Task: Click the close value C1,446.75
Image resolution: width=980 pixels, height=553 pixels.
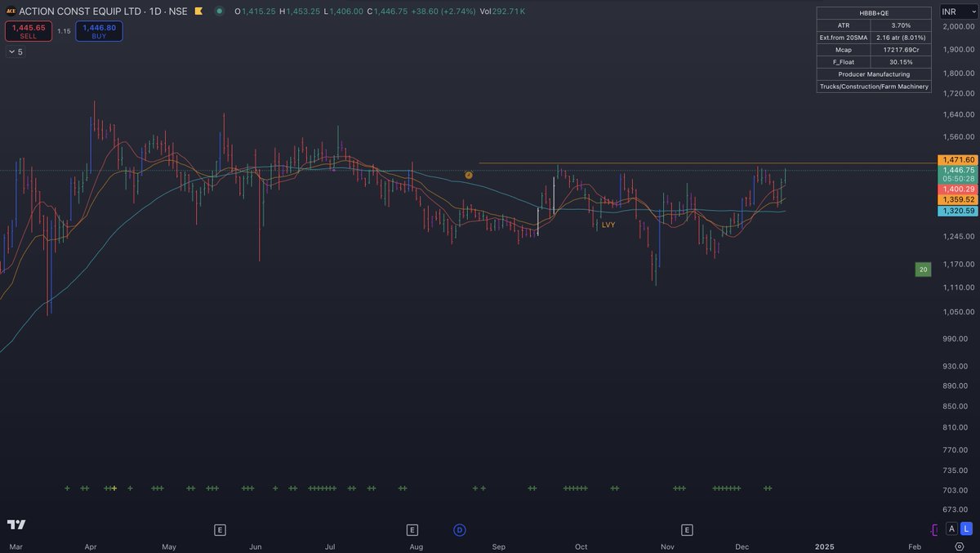Action: pyautogui.click(x=386, y=11)
